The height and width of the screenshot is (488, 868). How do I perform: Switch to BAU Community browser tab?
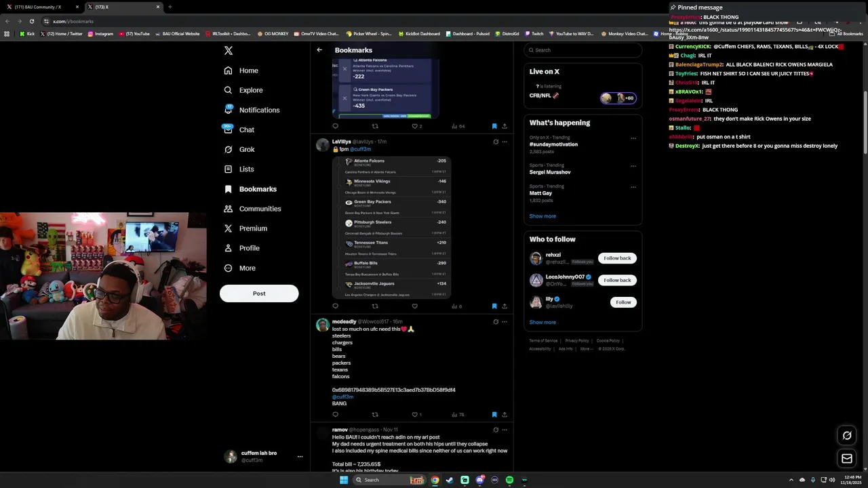pyautogui.click(x=41, y=7)
